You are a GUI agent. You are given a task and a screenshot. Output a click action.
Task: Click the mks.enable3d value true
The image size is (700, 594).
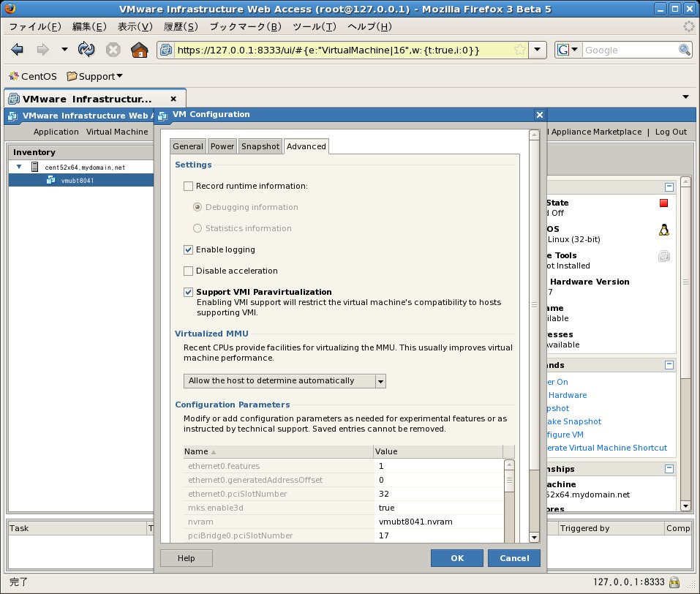[x=387, y=508]
